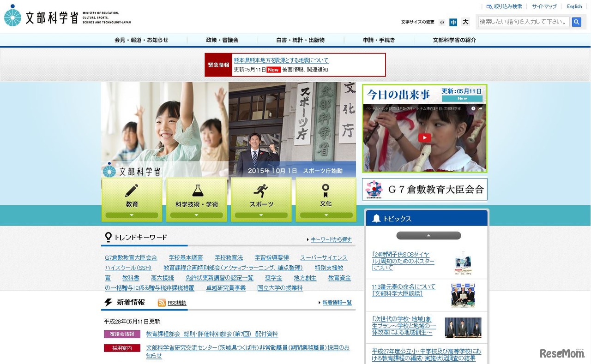The width and height of the screenshot is (591, 364).
Task: Play the 今日の出来事 video
Action: 424,137
